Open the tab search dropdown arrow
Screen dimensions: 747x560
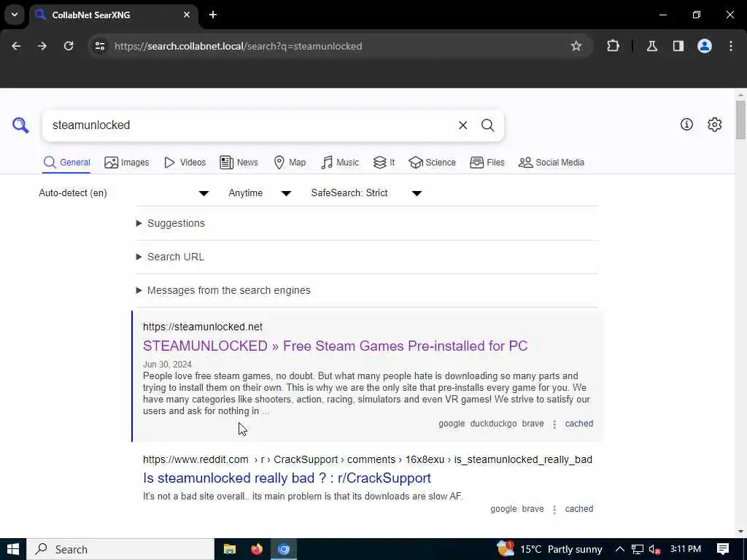coord(15,15)
